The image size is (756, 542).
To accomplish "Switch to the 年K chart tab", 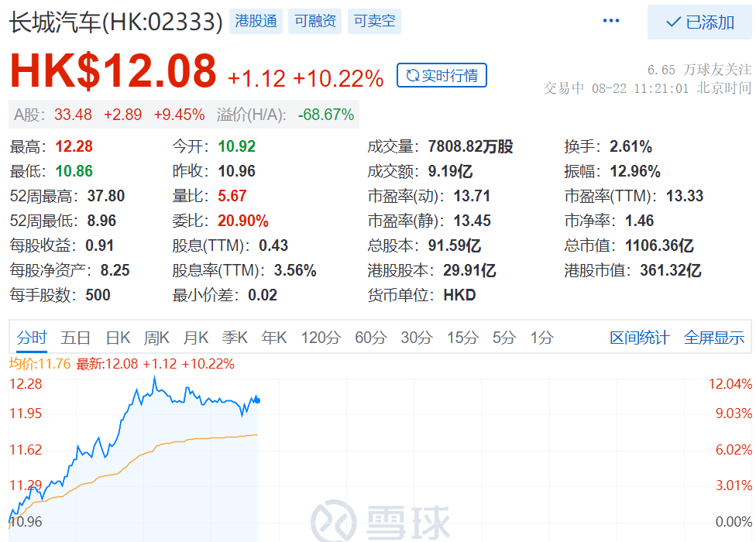I will tap(274, 338).
